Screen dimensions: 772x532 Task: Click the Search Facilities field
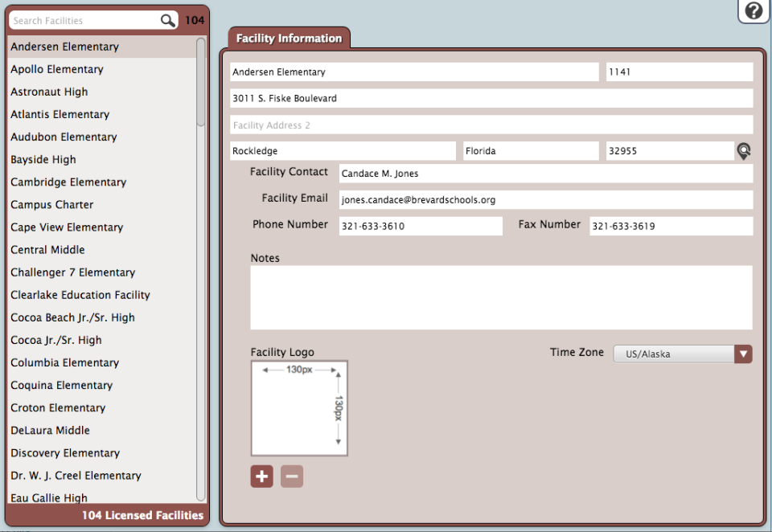[83, 21]
